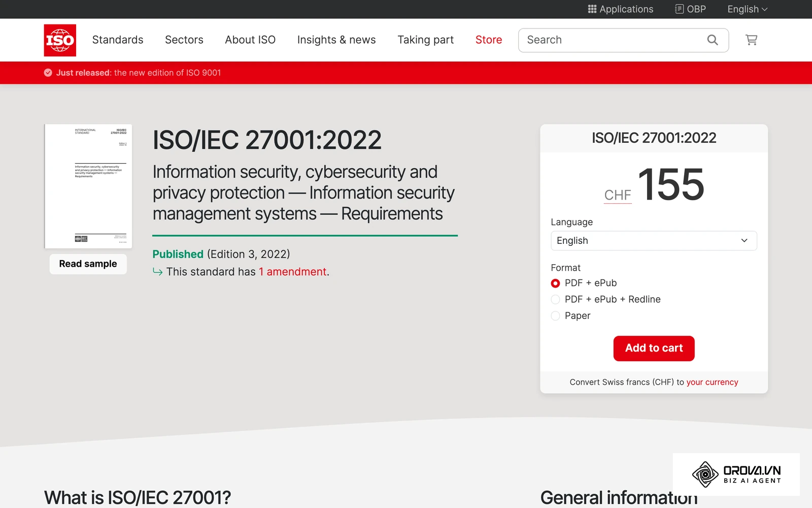Open the new ISO 9001 edition announcement
Viewport: 812px width, 508px height.
point(139,73)
